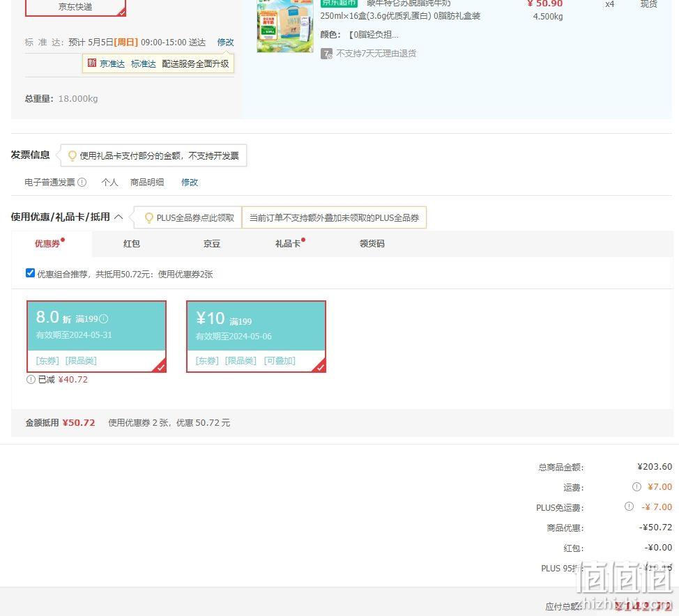Switch to the 红包 tab
Image resolution: width=679 pixels, height=616 pixels.
[x=132, y=244]
